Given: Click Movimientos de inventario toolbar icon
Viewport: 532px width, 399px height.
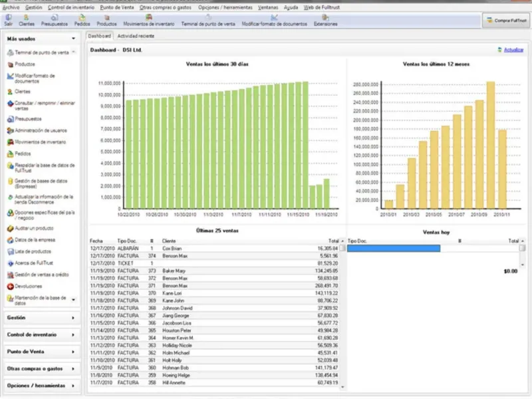Looking at the screenshot, I should [x=148, y=21].
